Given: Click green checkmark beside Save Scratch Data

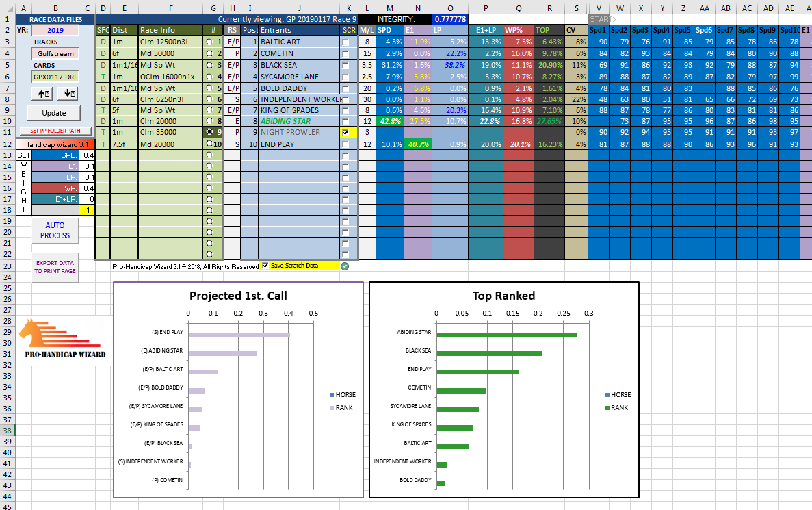Looking at the screenshot, I should point(345,266).
